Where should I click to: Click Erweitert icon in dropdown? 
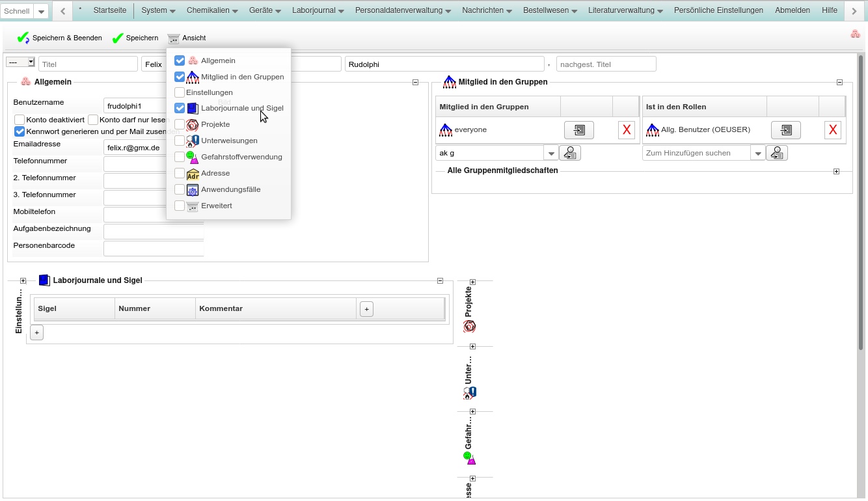193,206
